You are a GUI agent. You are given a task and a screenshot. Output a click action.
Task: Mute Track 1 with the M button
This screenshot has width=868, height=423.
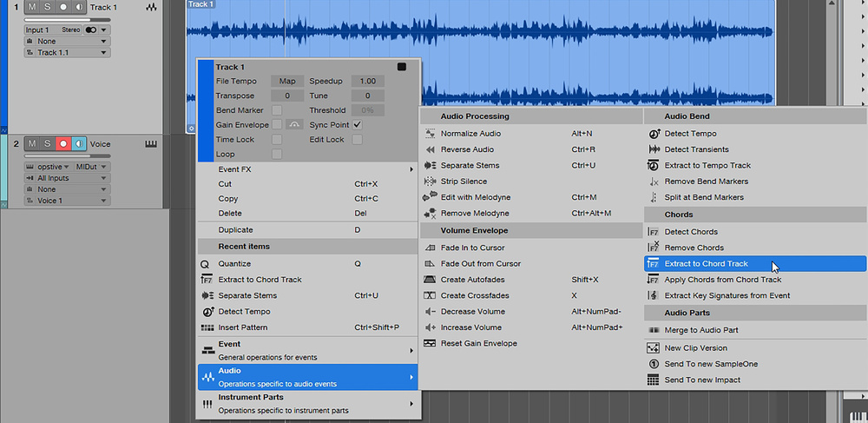click(x=32, y=8)
